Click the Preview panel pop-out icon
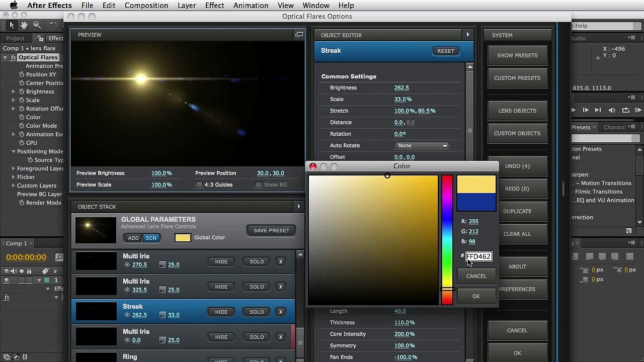Screen dimensions: 644x362 pyautogui.click(x=299, y=35)
